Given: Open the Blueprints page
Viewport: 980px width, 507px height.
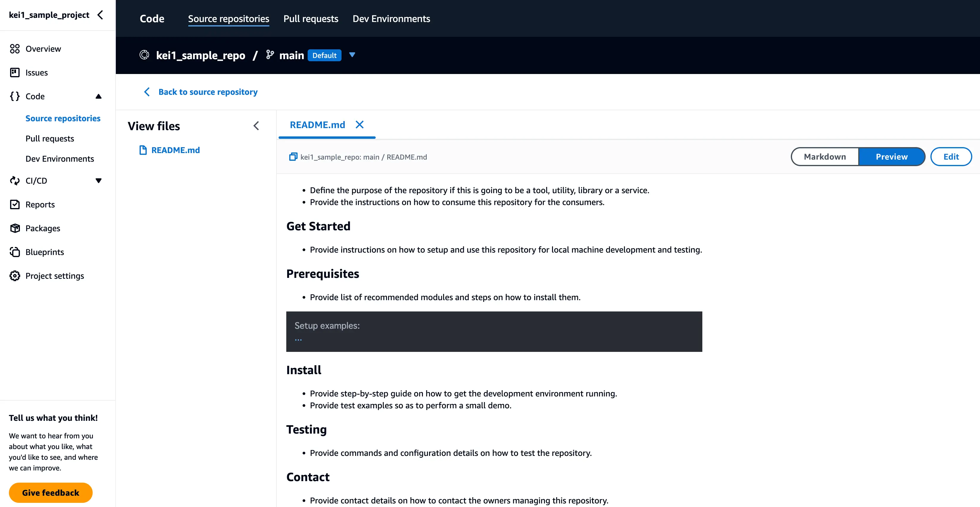Looking at the screenshot, I should click(45, 252).
